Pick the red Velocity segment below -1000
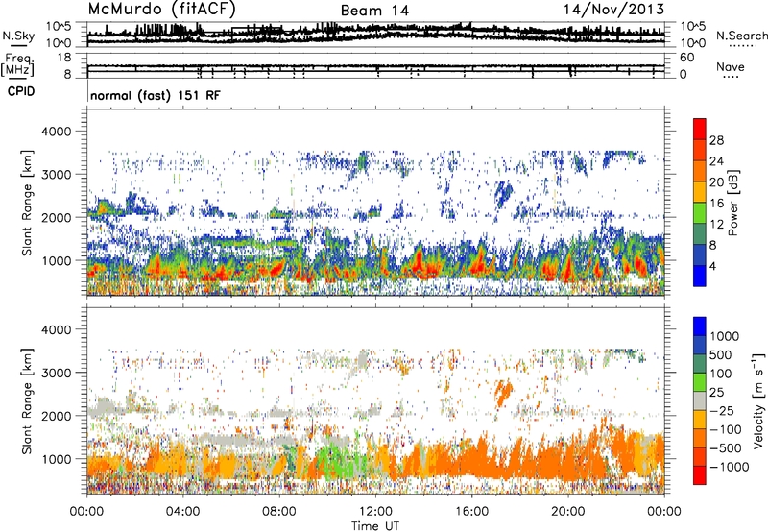The width and height of the screenshot is (768, 532). 700,475
